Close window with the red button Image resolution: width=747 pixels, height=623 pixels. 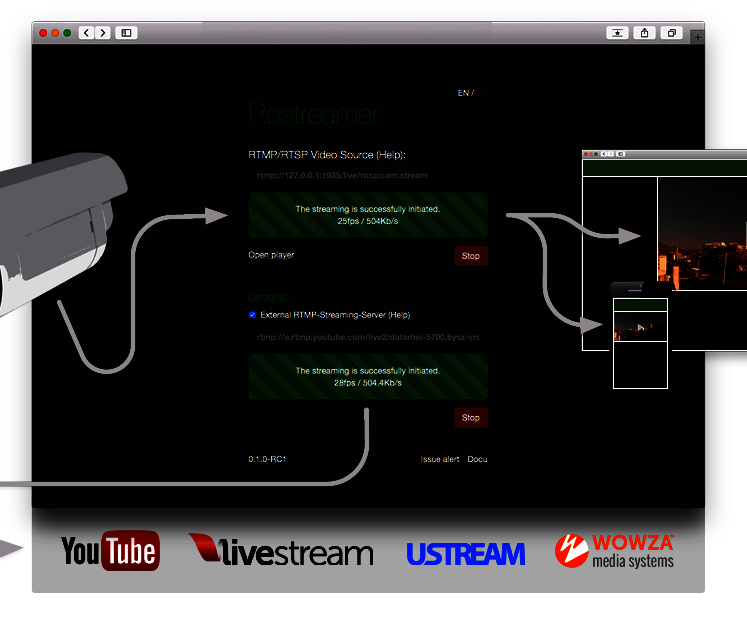43,33
